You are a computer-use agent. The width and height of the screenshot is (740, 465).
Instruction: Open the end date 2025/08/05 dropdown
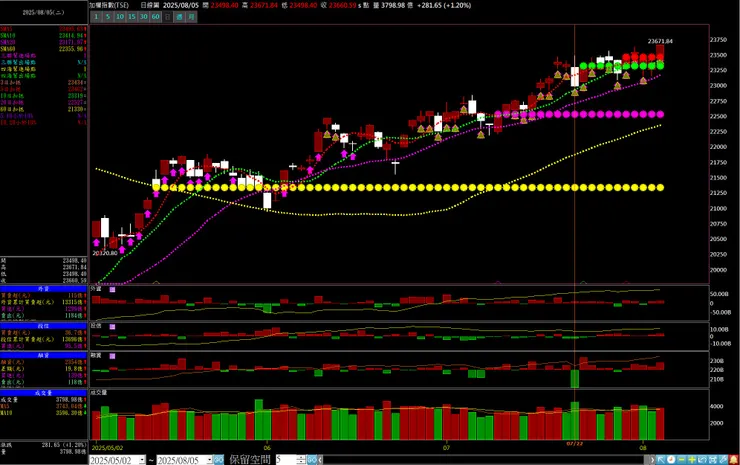(209, 460)
